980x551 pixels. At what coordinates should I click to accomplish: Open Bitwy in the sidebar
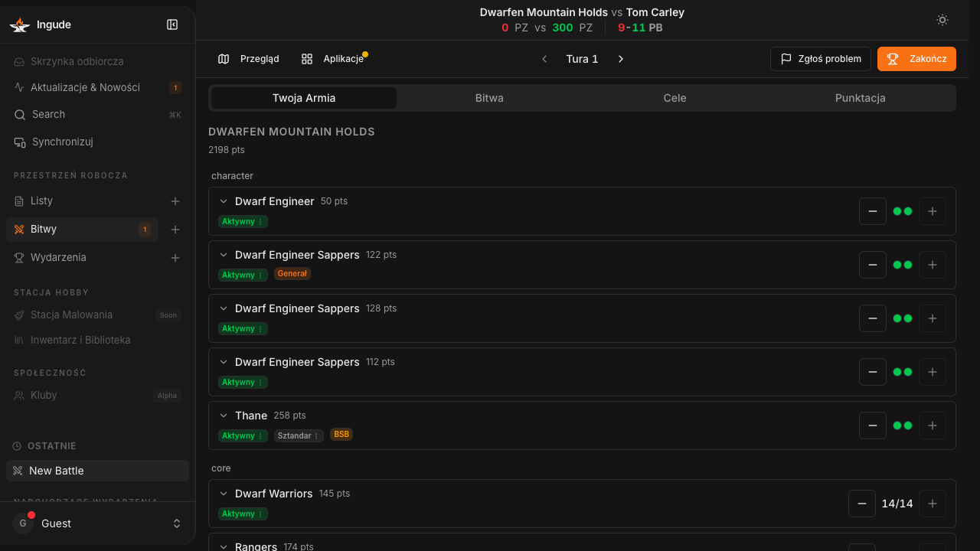(x=82, y=229)
